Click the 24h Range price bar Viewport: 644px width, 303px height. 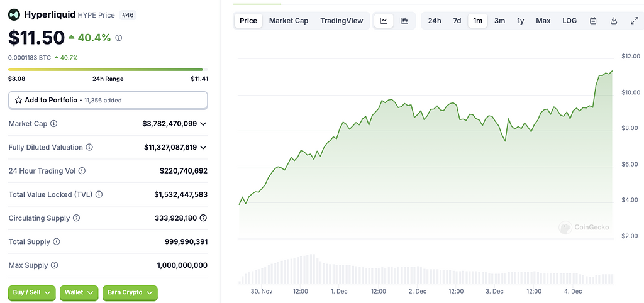click(108, 69)
